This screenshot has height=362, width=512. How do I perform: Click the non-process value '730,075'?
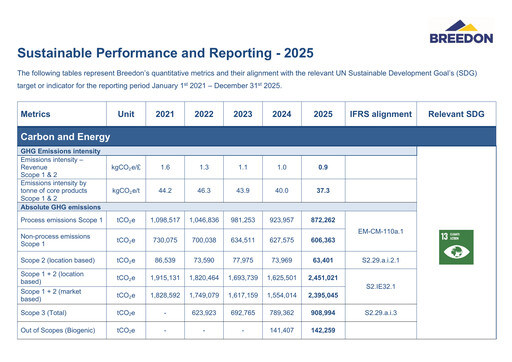[x=165, y=240]
